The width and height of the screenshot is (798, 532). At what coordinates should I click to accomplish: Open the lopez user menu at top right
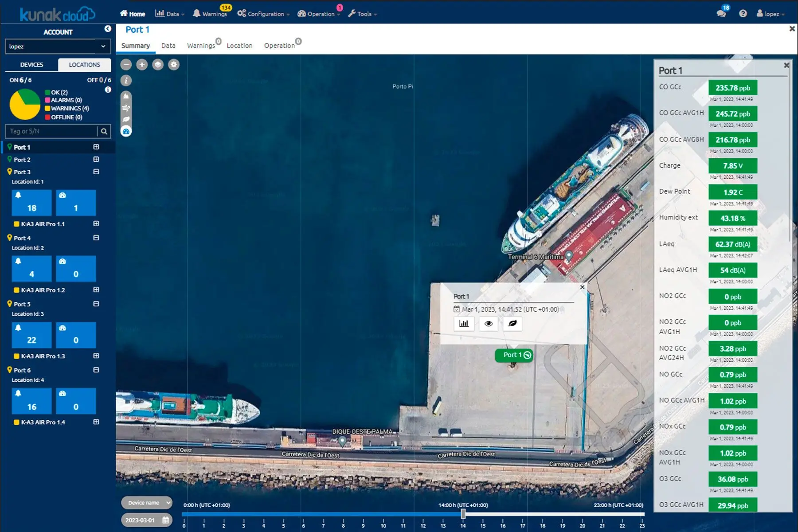tap(771, 14)
